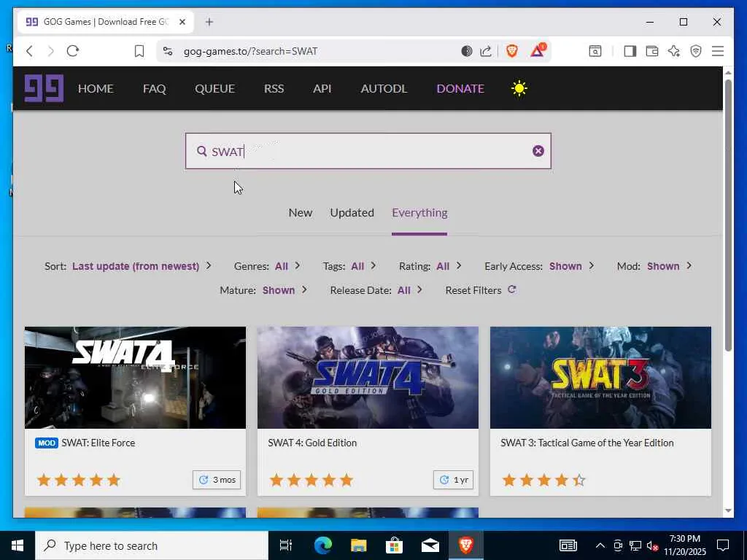Toggle the light theme sun icon
747x560 pixels.
[519, 88]
